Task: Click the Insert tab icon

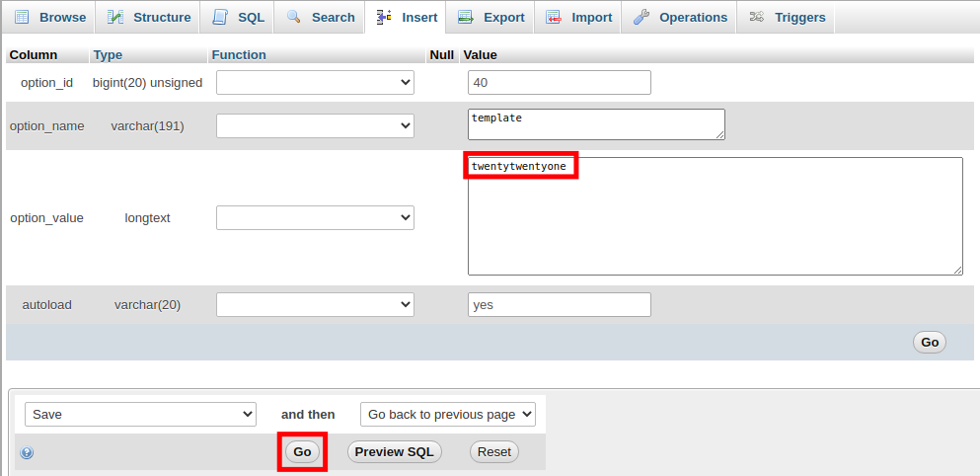Action: [384, 17]
